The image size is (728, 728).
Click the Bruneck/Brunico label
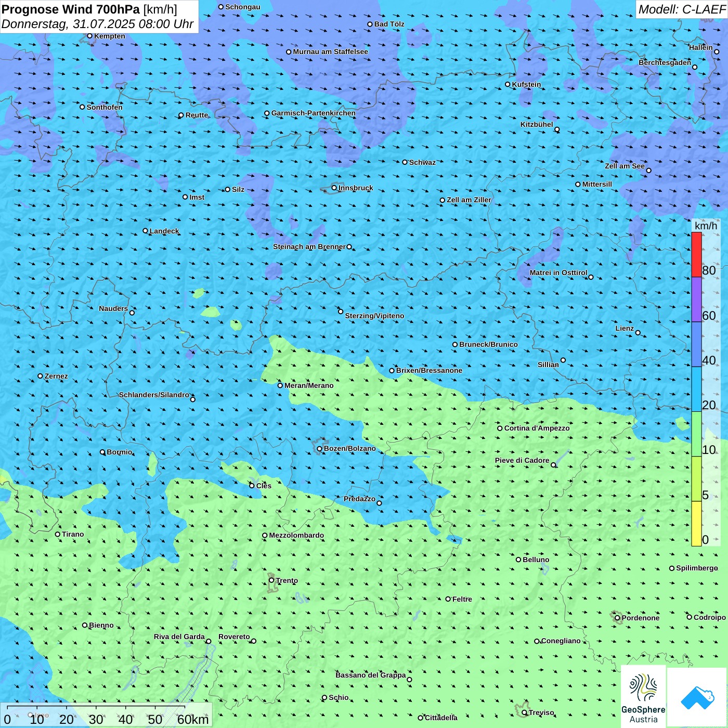[488, 344]
